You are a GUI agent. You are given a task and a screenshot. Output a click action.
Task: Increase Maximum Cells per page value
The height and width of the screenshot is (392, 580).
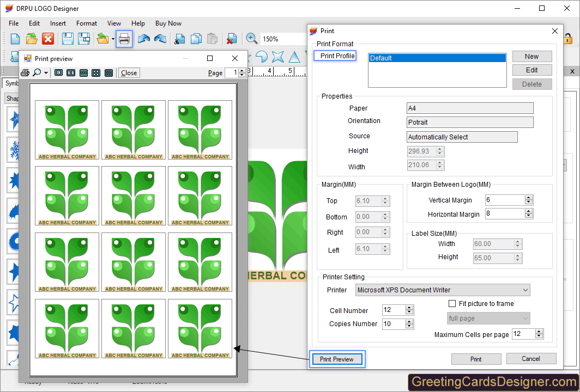pyautogui.click(x=539, y=332)
